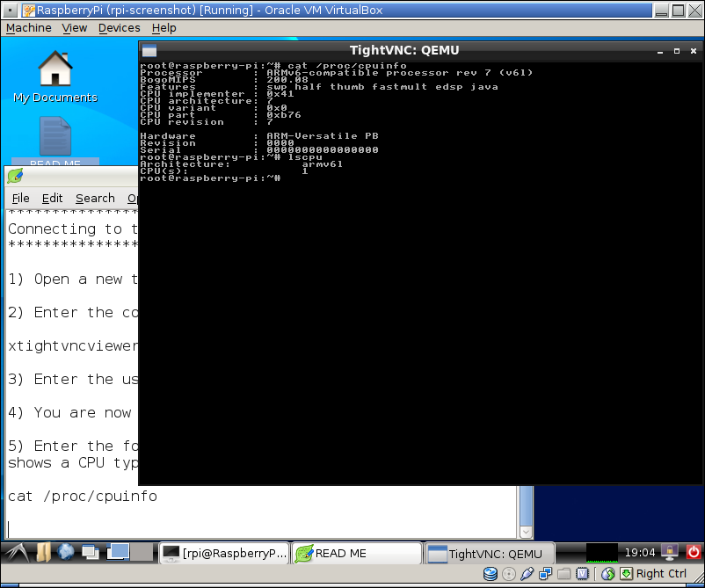This screenshot has height=588, width=705.
Task: Select the My Documents desktop icon
Action: click(55, 76)
